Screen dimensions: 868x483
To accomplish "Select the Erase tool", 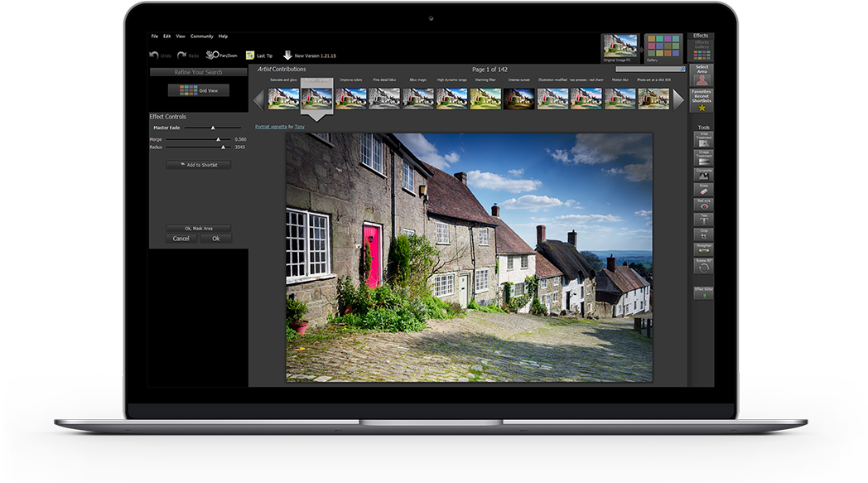I will tap(702, 190).
